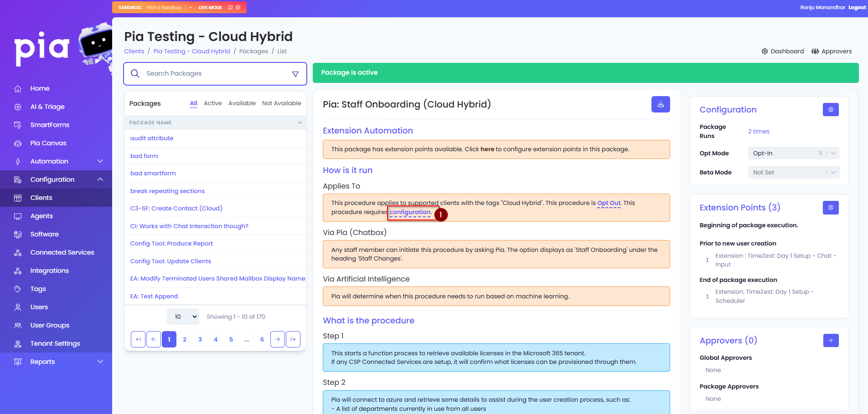Image resolution: width=868 pixels, height=414 pixels.
Task: Click the configuration link in Applies To
Action: tap(410, 212)
